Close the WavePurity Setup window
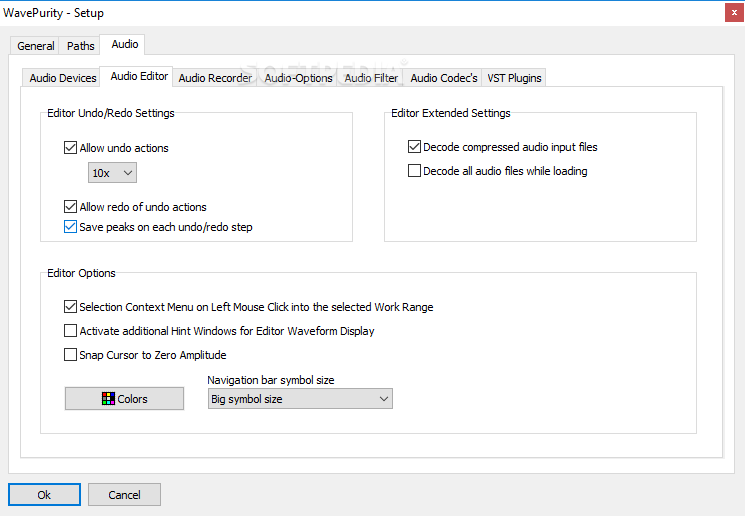745x516 pixels. click(x=734, y=12)
